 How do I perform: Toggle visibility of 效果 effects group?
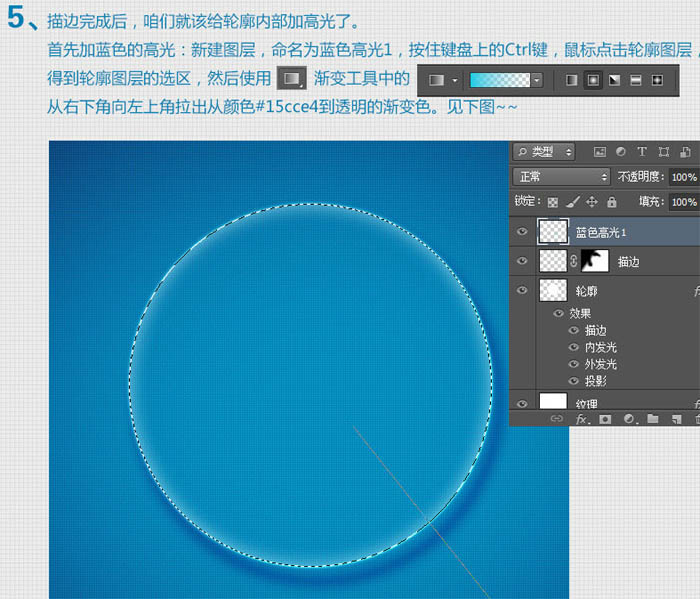558,313
